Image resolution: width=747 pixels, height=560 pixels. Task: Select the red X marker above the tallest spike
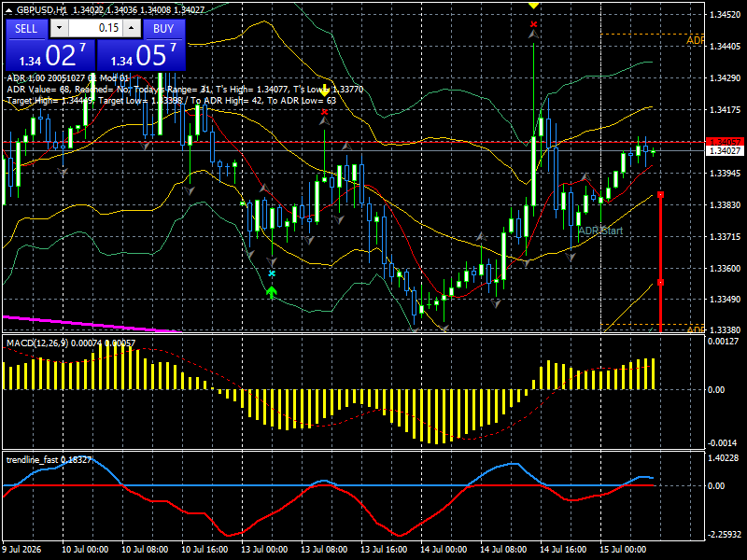coord(533,24)
